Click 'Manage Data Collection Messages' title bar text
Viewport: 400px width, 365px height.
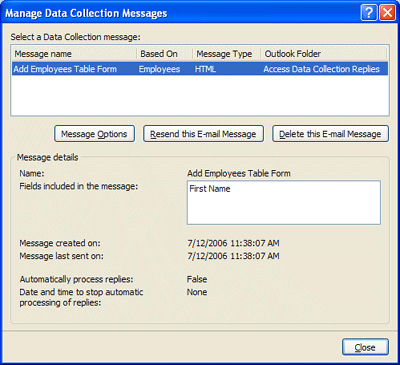click(86, 13)
